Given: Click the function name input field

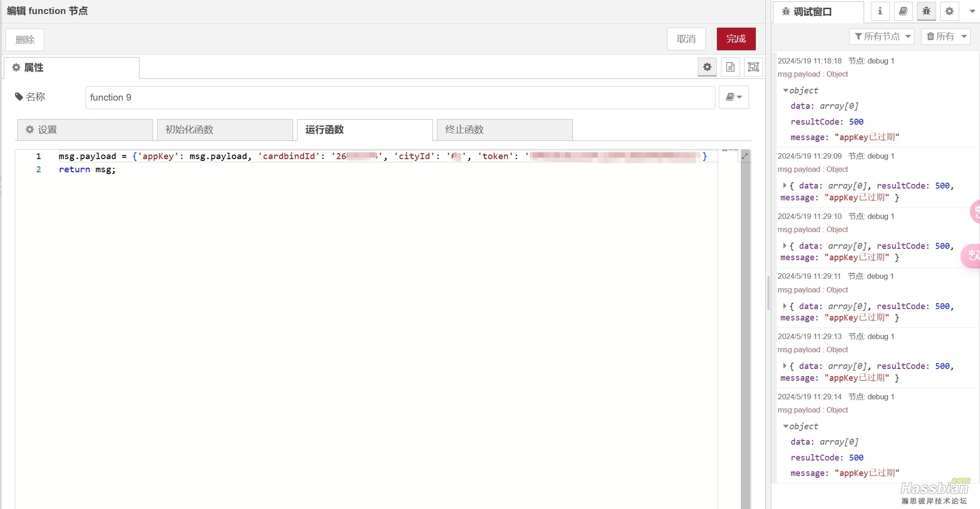Looking at the screenshot, I should (x=400, y=97).
